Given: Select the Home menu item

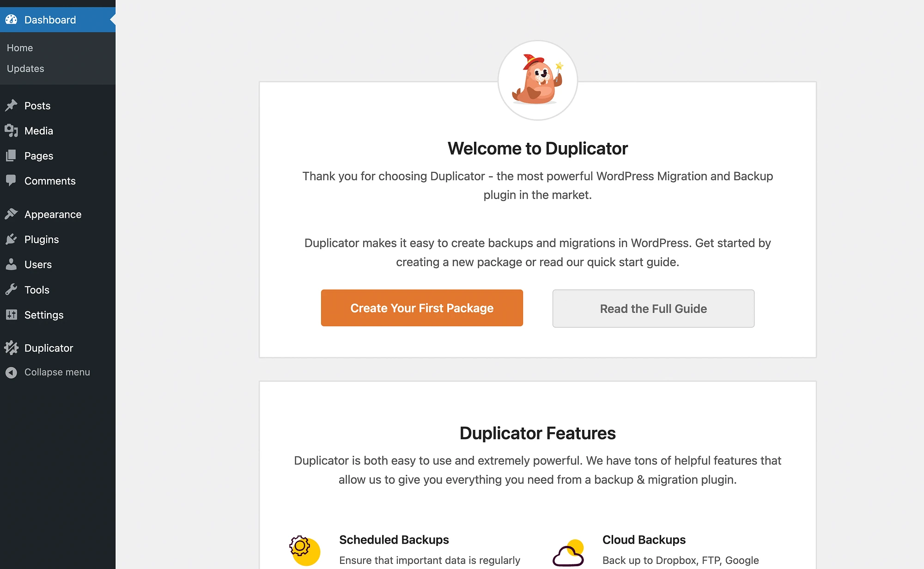Looking at the screenshot, I should (20, 48).
